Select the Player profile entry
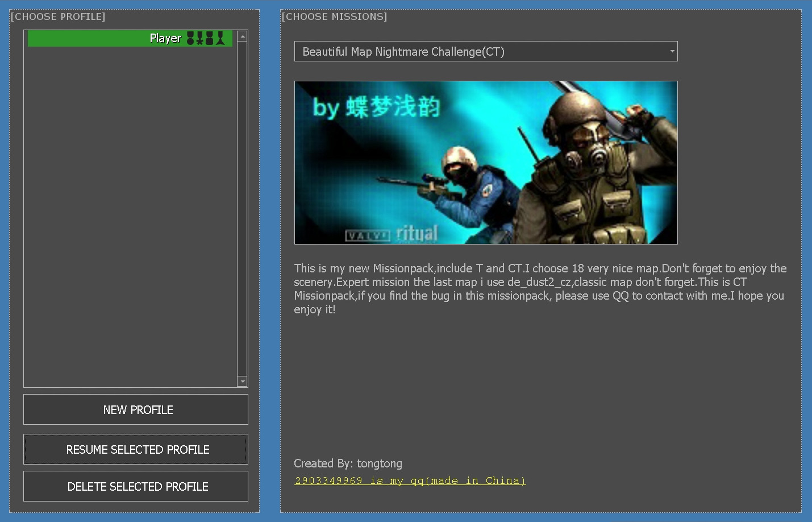This screenshot has width=812, height=522. tap(130, 38)
